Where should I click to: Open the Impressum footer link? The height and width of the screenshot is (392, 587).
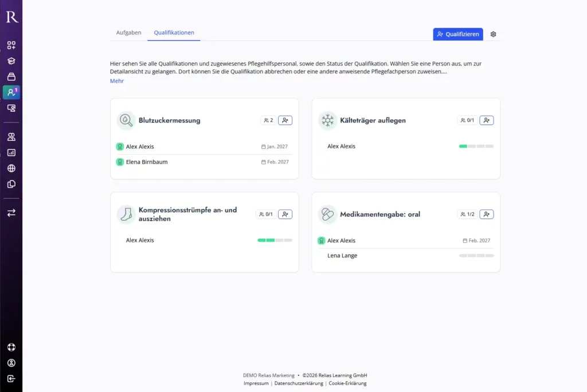click(x=256, y=383)
